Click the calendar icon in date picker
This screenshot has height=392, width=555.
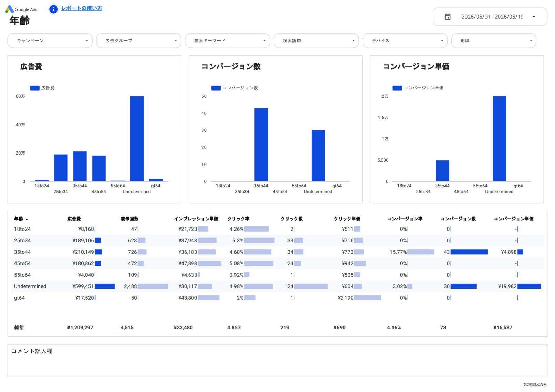tap(447, 17)
